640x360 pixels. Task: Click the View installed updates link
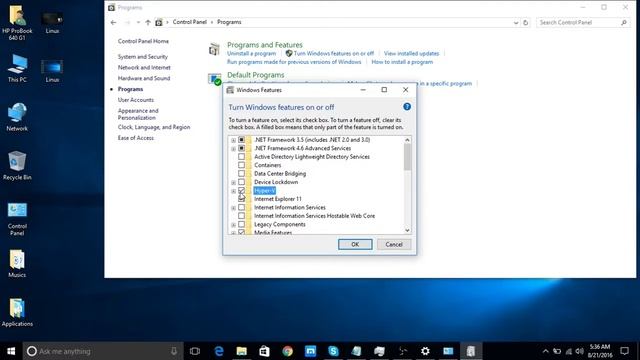pos(411,53)
